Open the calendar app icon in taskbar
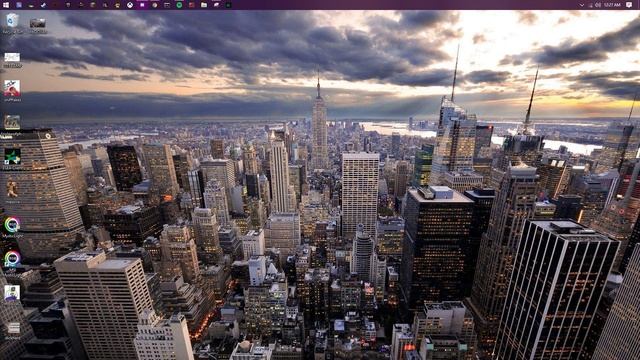This screenshot has width=640, height=360. click(167, 5)
